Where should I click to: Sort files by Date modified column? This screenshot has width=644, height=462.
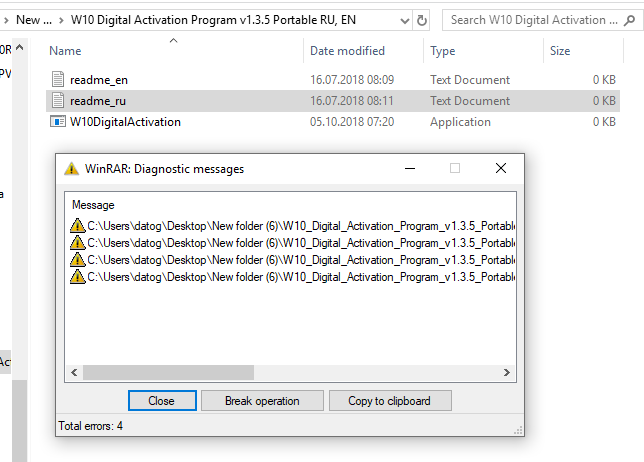coord(347,51)
